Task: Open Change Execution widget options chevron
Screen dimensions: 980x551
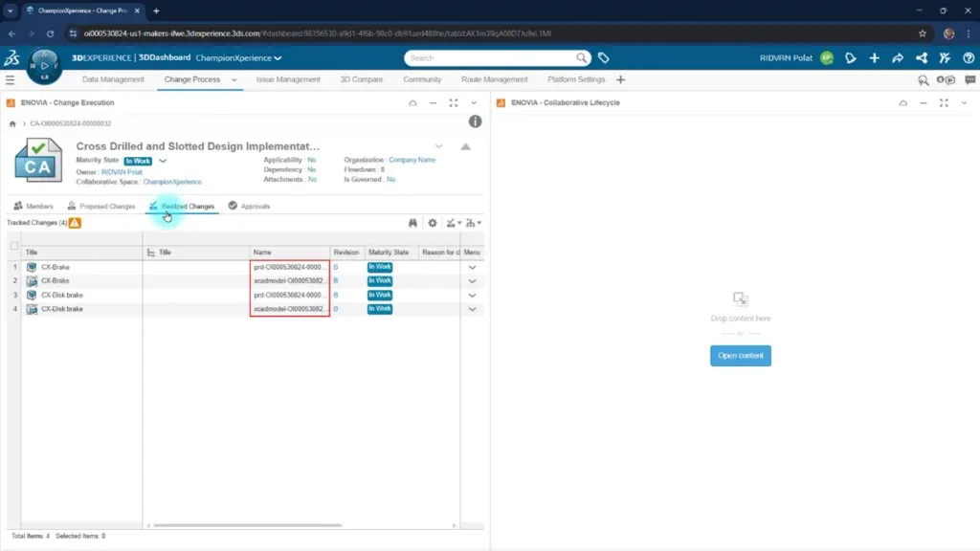Action: pos(474,103)
